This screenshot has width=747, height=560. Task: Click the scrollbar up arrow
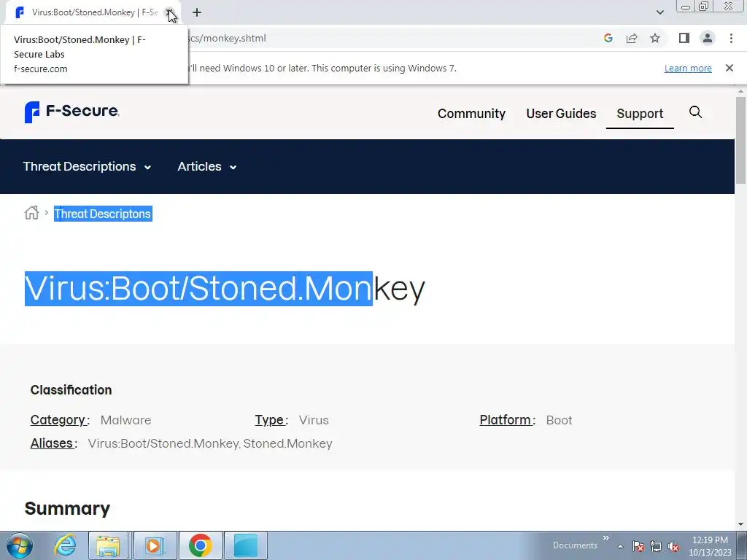coord(740,91)
